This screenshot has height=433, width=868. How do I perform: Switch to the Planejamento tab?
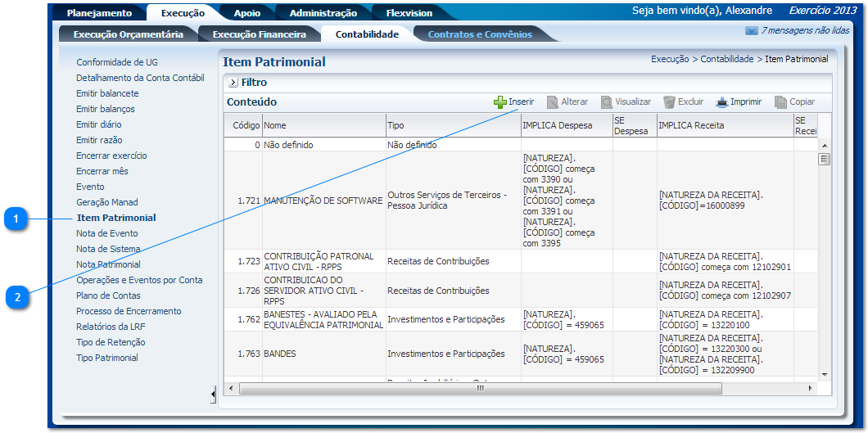pyautogui.click(x=99, y=13)
